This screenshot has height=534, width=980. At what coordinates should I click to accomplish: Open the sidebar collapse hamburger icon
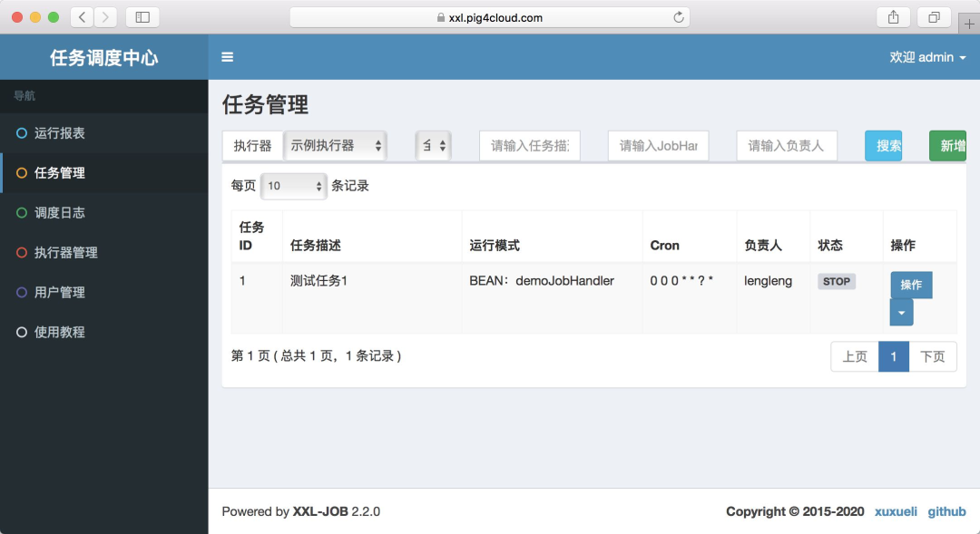tap(227, 56)
